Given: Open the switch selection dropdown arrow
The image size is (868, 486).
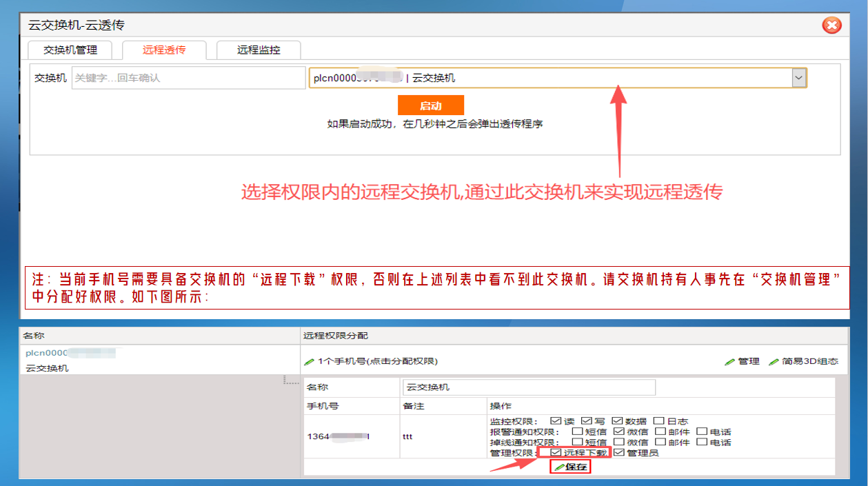Looking at the screenshot, I should click(798, 78).
